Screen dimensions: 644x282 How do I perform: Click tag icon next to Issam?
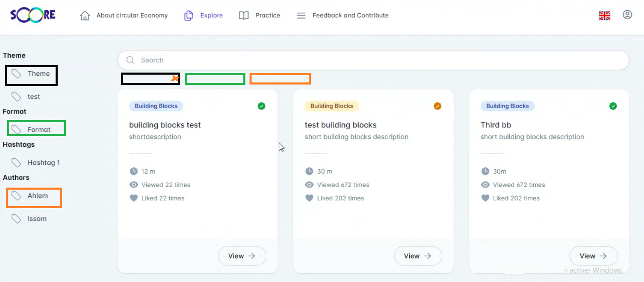point(16,219)
